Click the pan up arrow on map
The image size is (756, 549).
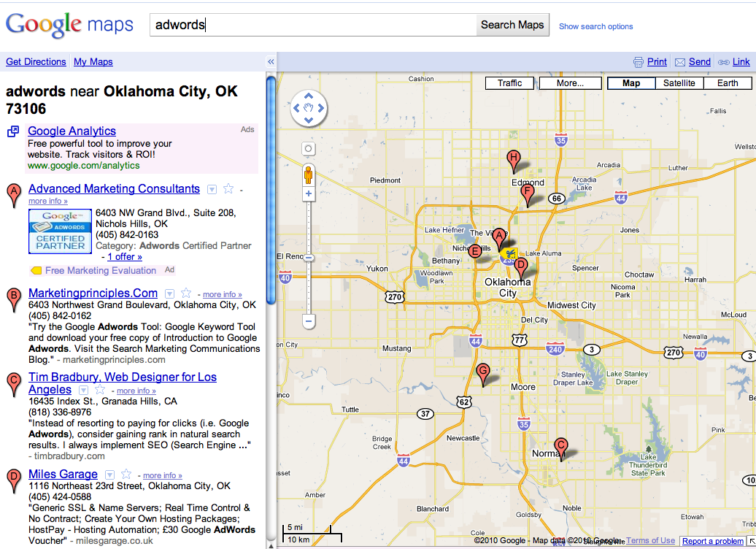point(309,96)
